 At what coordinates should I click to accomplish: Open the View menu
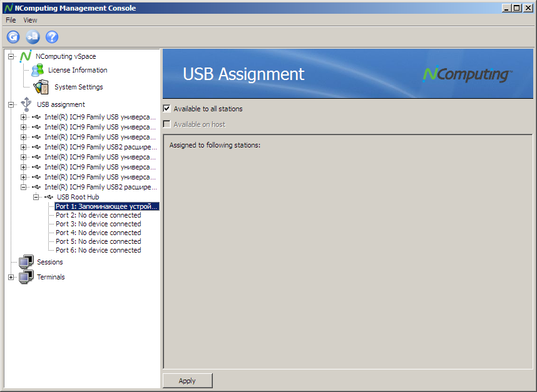(x=30, y=20)
